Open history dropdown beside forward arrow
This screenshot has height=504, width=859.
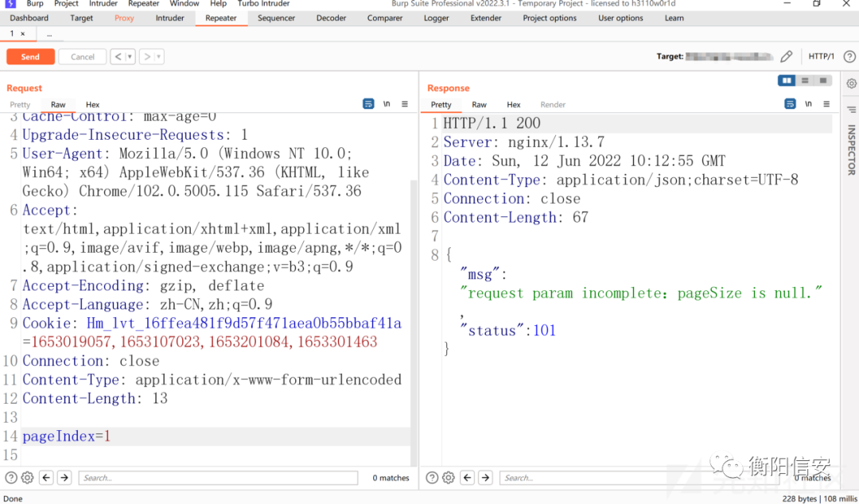(159, 56)
